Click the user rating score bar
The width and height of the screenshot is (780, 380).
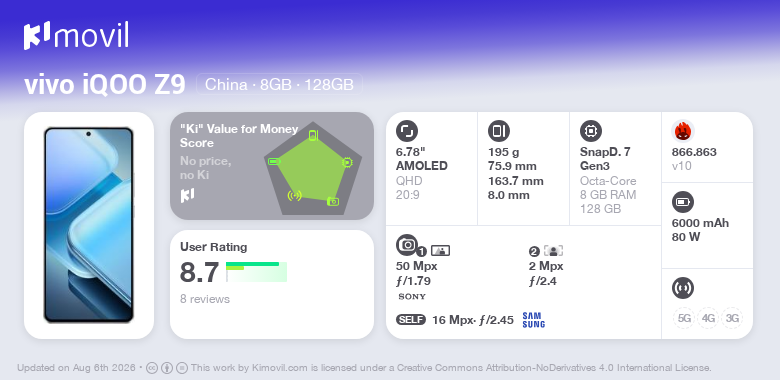click(x=257, y=272)
